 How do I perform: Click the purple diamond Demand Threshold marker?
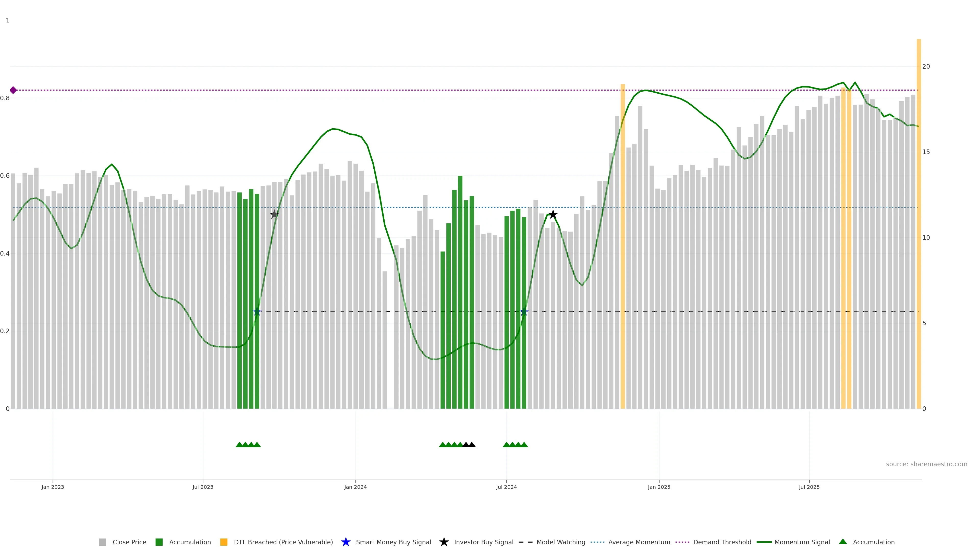pyautogui.click(x=13, y=90)
